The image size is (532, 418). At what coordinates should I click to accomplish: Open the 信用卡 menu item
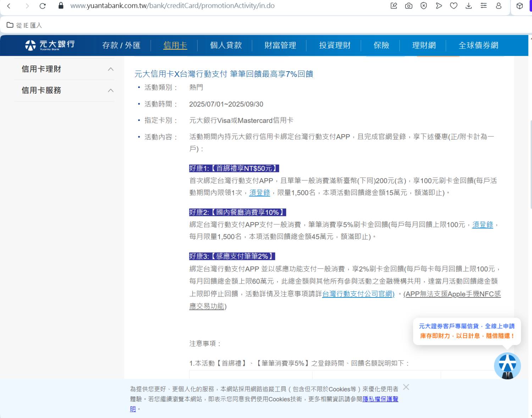click(x=175, y=45)
